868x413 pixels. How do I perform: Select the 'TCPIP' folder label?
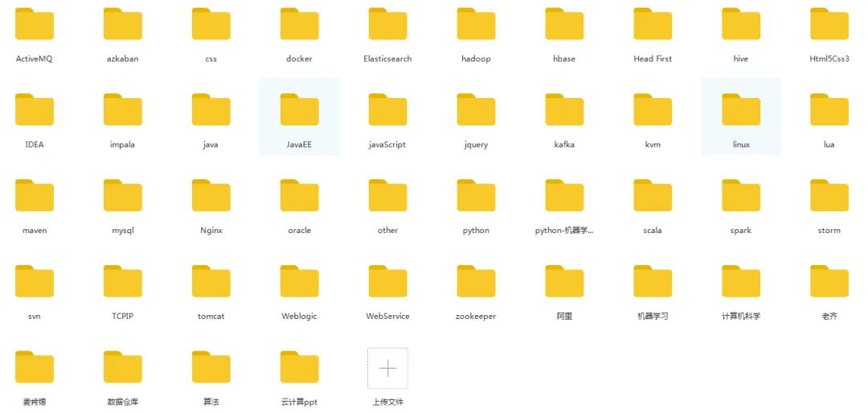tap(123, 316)
